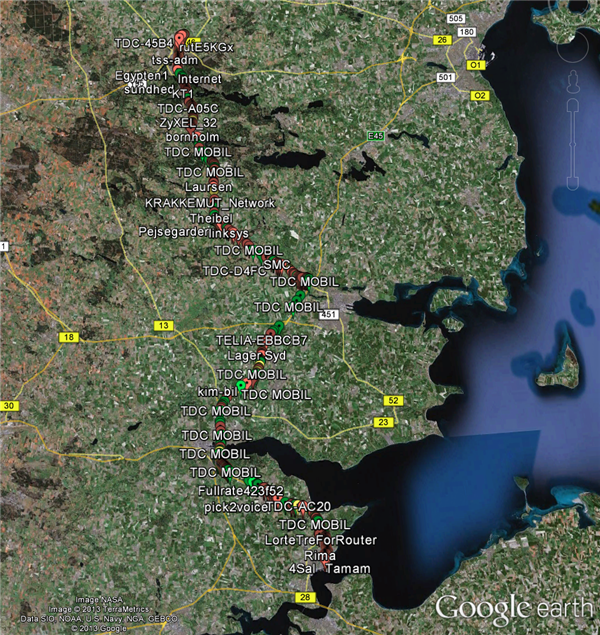
Task: Click the zoom out button below zoom slider
Action: [x=573, y=183]
